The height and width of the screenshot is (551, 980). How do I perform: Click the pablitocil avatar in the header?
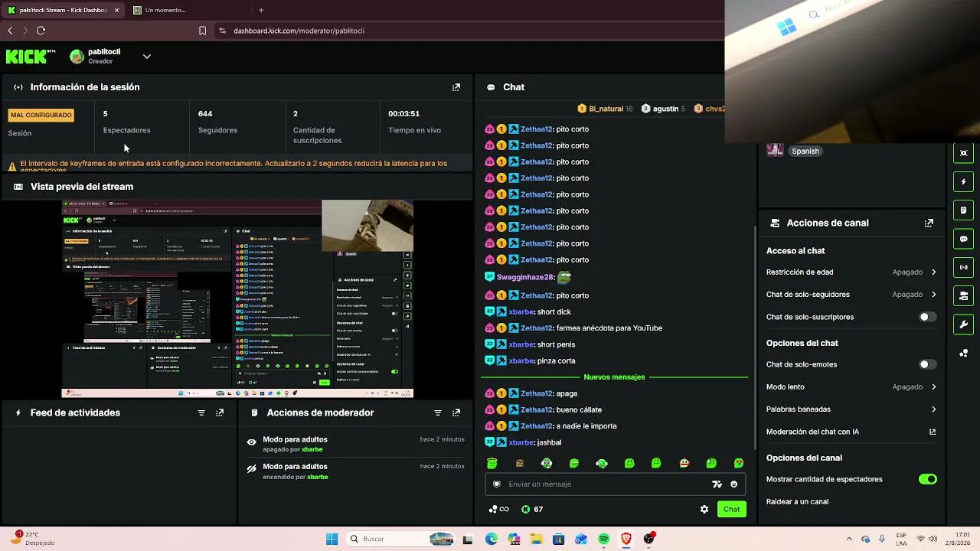click(77, 57)
